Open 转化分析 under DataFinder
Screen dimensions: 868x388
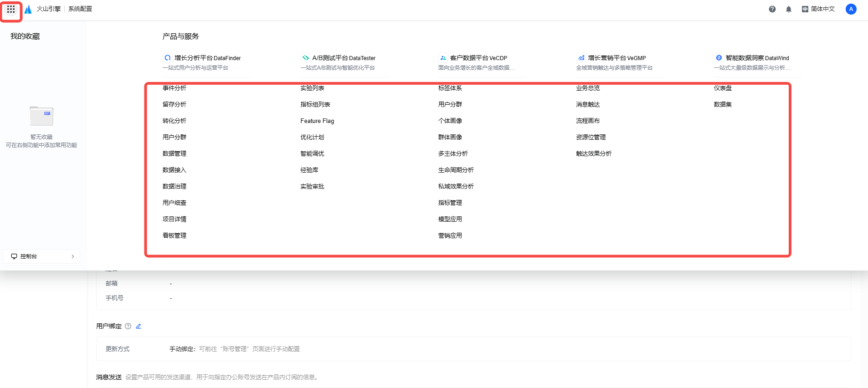175,121
